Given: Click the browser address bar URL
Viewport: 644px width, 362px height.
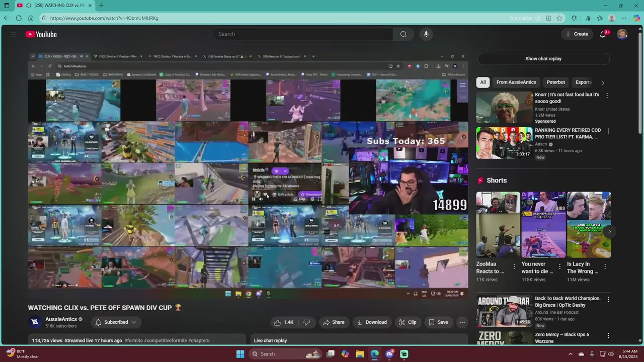Looking at the screenshot, I should [104, 18].
